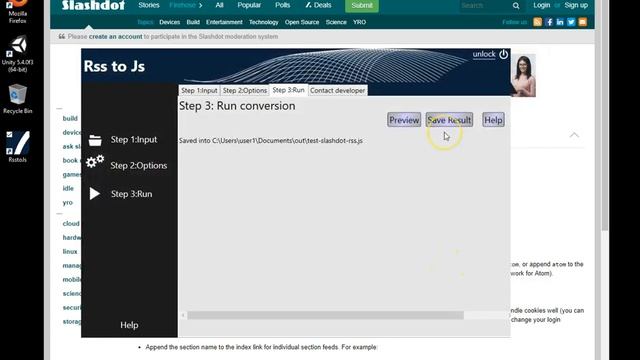
Task: Click the Slashdot newsletter email icon
Action: pos(582,22)
